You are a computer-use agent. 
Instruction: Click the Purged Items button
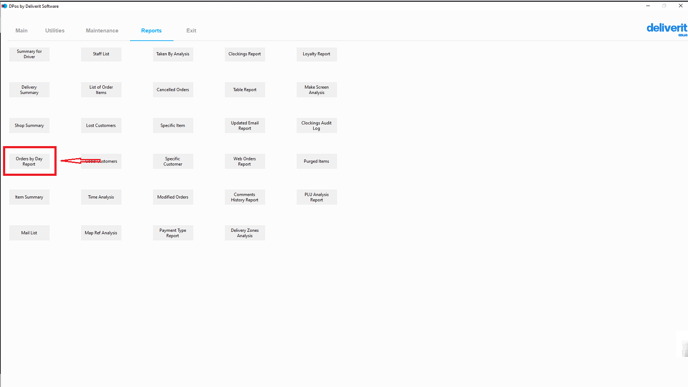pos(316,161)
